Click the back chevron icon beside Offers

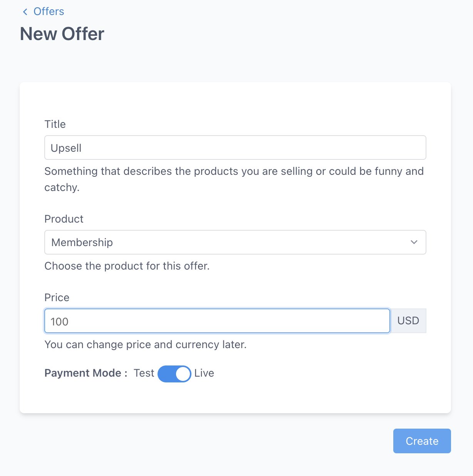(x=25, y=12)
